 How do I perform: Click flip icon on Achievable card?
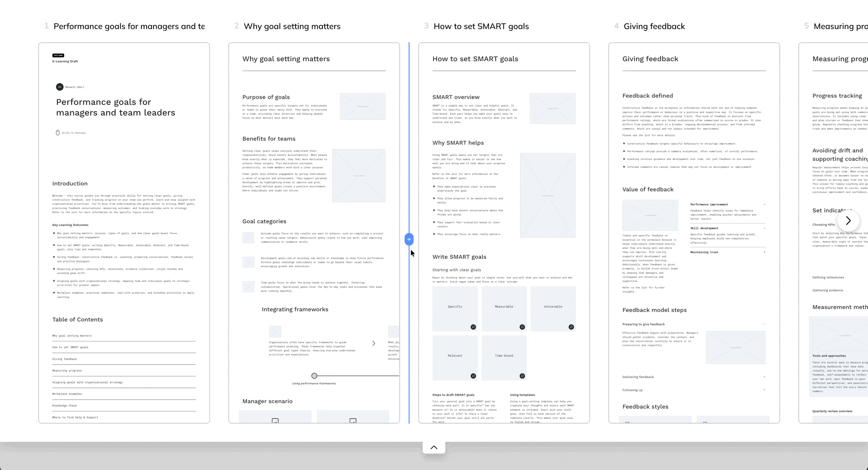point(571,327)
